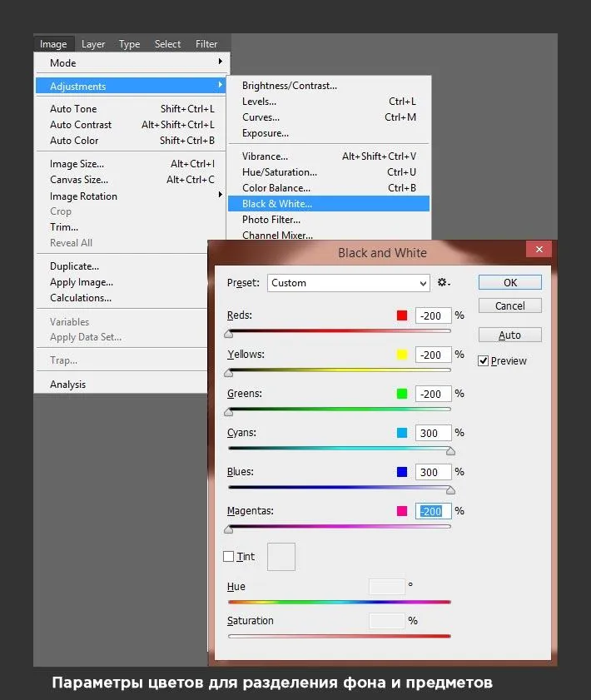Enable the Tint checkbox
The width and height of the screenshot is (591, 700).
coord(228,556)
